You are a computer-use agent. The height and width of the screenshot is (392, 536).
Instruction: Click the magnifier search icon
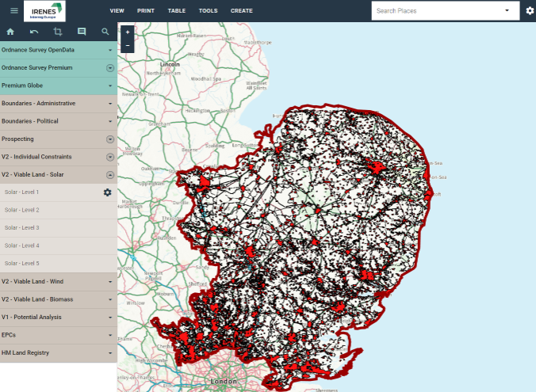click(105, 32)
